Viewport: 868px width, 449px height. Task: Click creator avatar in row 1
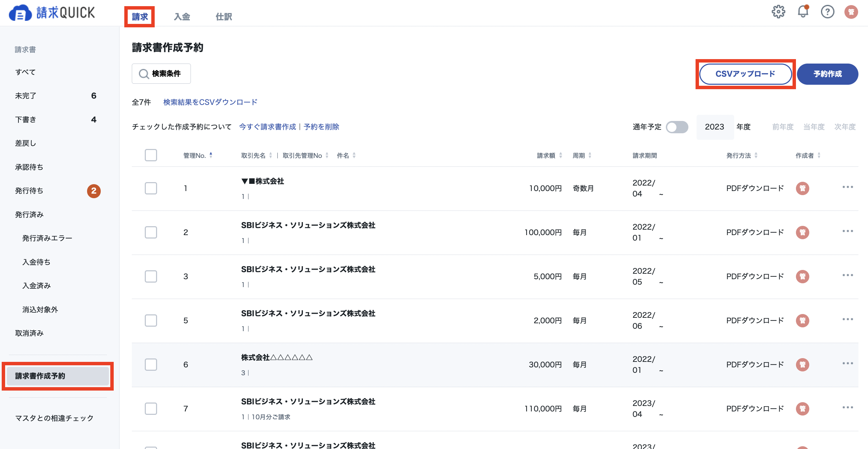coord(802,188)
